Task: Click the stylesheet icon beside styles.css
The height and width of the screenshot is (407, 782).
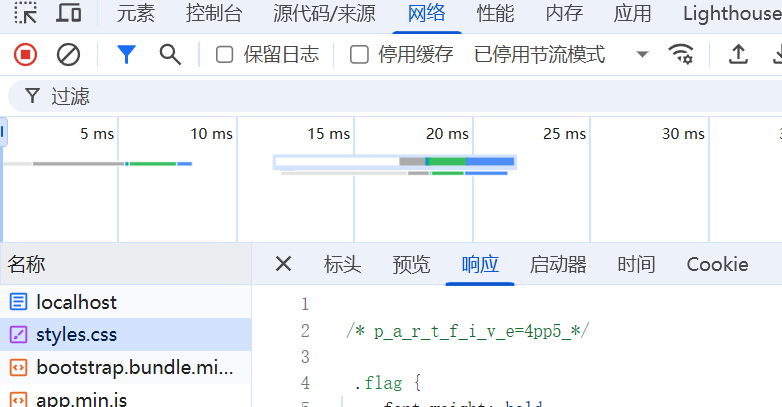Action: (18, 335)
